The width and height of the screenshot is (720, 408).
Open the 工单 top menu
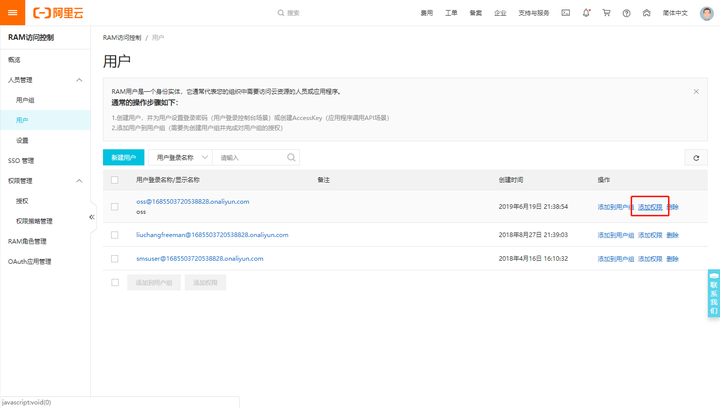click(451, 13)
